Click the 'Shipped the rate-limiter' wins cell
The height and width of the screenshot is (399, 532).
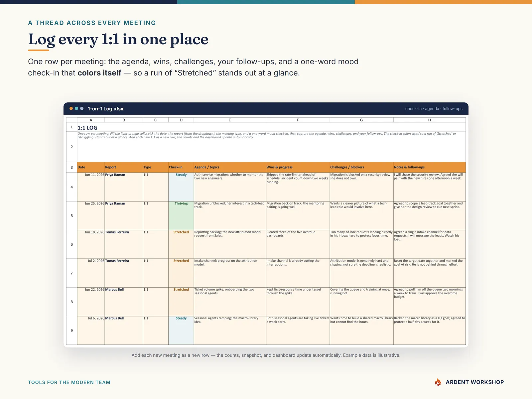coord(298,187)
